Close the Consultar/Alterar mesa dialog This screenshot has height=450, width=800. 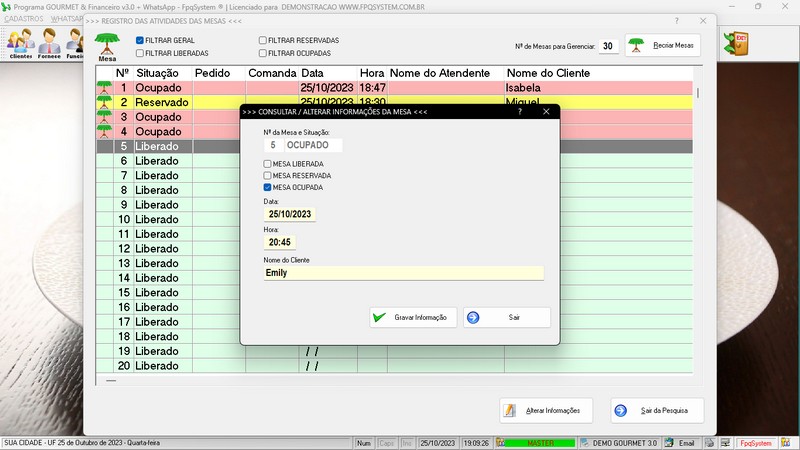tap(546, 111)
